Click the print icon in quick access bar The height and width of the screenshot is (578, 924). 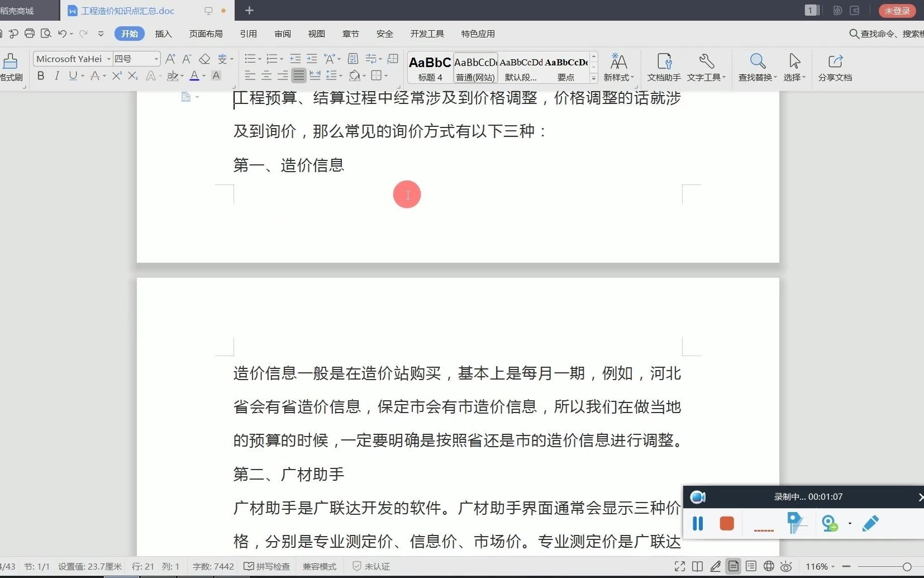[30, 34]
